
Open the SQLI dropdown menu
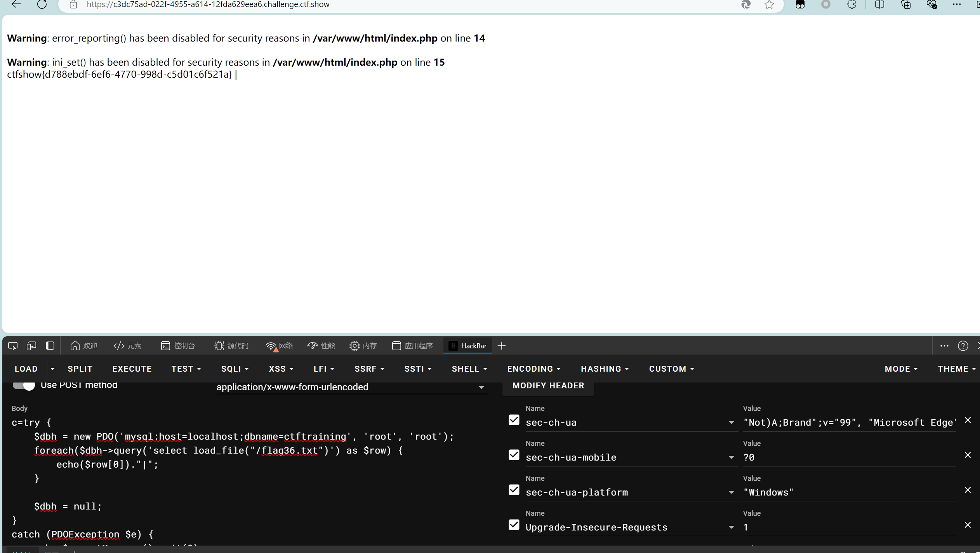(235, 369)
